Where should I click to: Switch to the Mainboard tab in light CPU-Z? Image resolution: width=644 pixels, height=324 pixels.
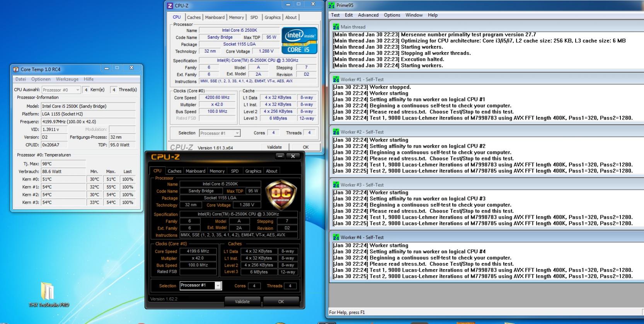215,17
